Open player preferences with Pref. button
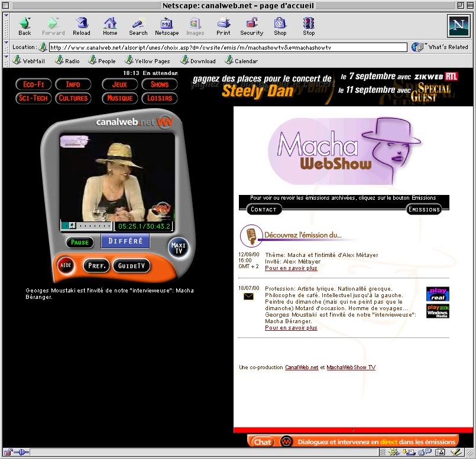 tap(96, 266)
